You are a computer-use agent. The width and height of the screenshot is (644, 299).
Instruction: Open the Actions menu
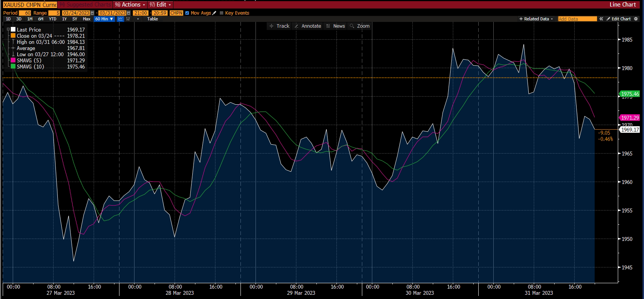click(x=130, y=5)
